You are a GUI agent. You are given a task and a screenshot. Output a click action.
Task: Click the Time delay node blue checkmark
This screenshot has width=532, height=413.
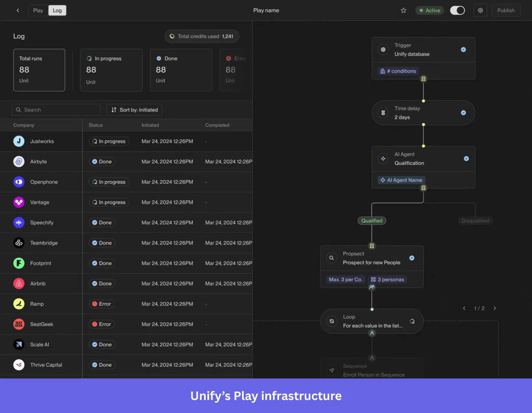(463, 113)
